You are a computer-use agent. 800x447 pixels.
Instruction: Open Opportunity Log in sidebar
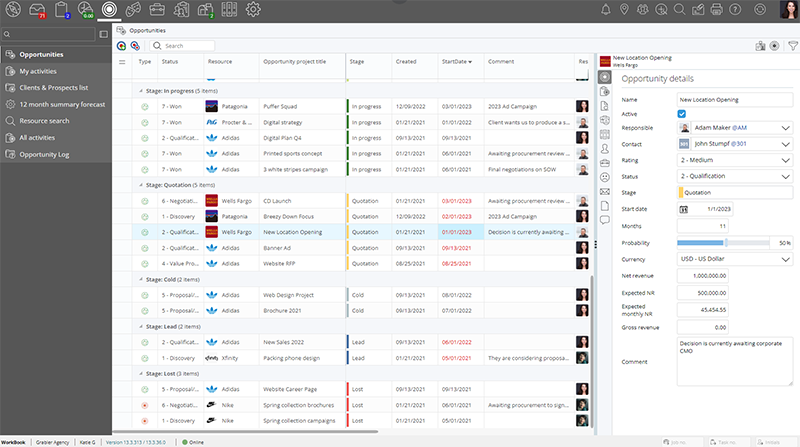[x=47, y=154]
